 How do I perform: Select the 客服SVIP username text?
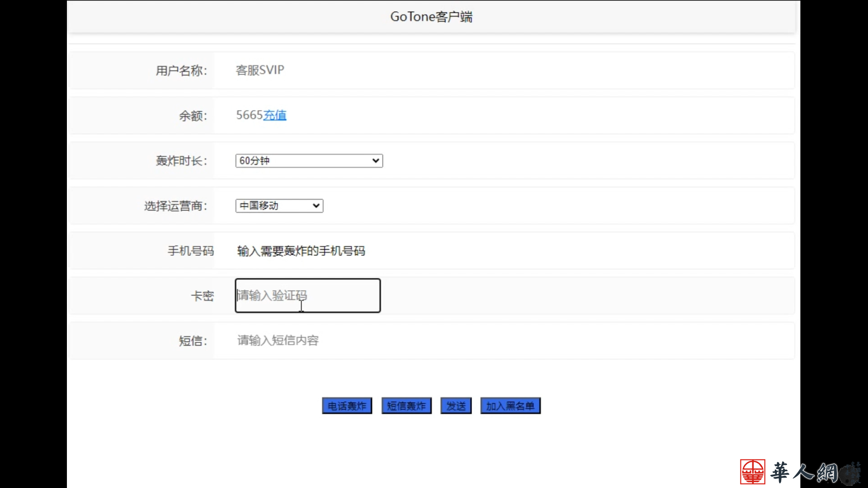pyautogui.click(x=260, y=70)
